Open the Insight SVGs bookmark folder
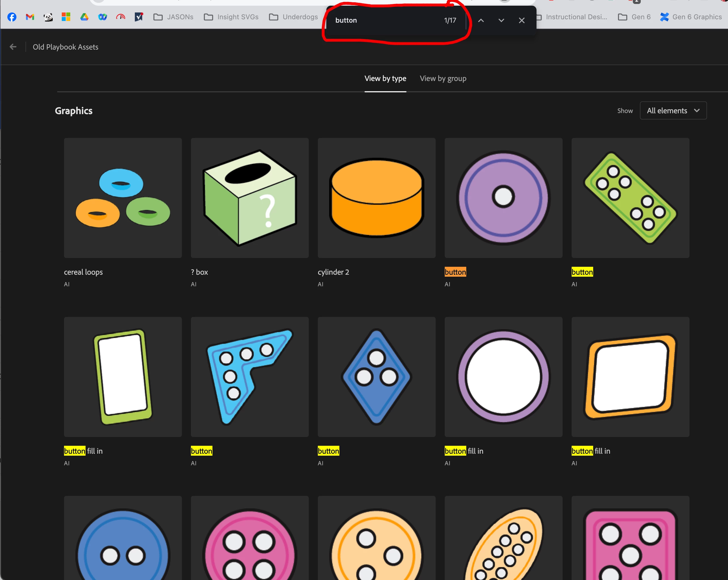This screenshot has width=728, height=580. (x=231, y=17)
